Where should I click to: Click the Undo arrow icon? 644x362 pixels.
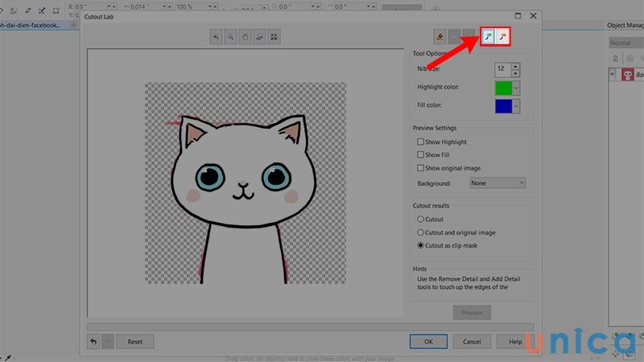(x=94, y=341)
